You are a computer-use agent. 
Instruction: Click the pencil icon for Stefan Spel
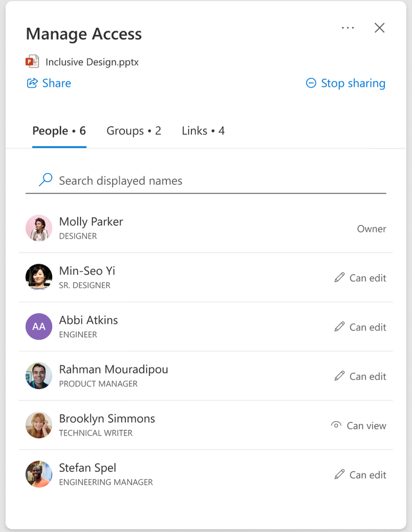click(340, 474)
